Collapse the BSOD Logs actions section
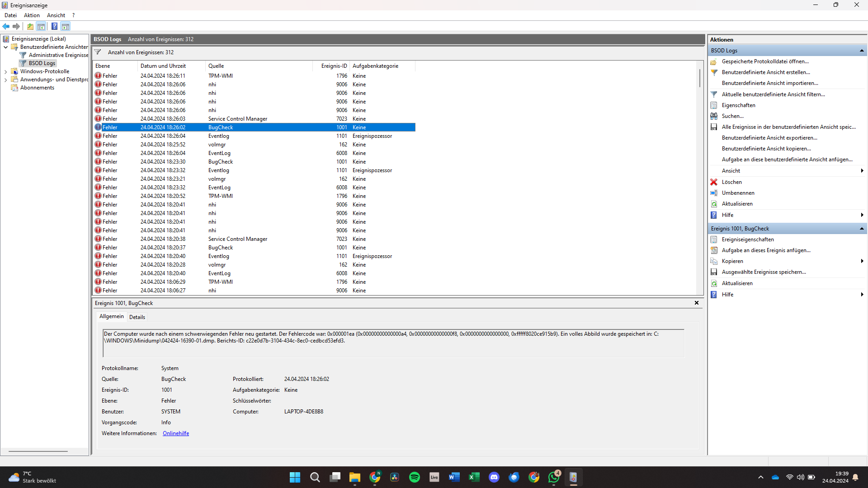The image size is (868, 488). 862,51
